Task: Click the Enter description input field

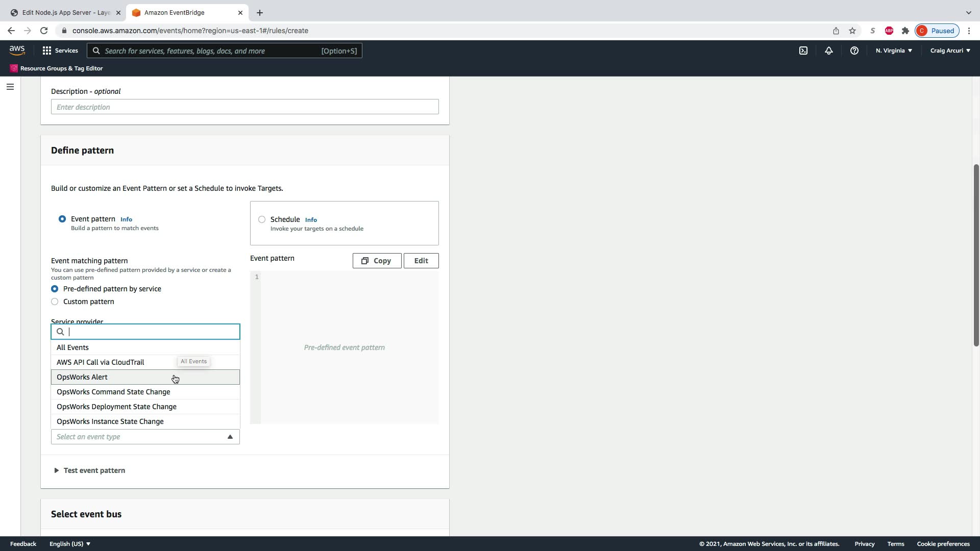Action: 244,107
